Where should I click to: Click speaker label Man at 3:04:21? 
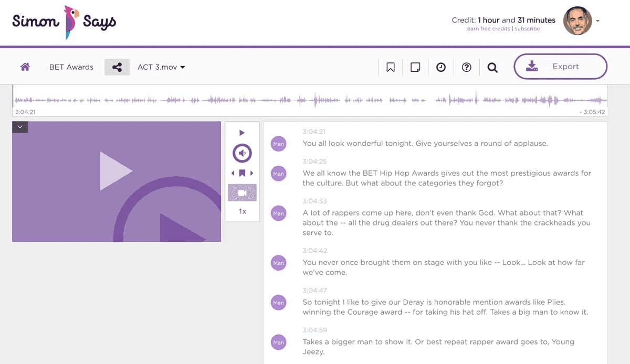(278, 144)
